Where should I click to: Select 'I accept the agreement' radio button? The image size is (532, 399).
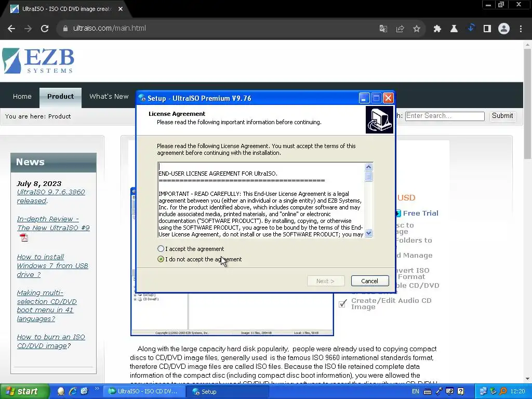coord(161,249)
